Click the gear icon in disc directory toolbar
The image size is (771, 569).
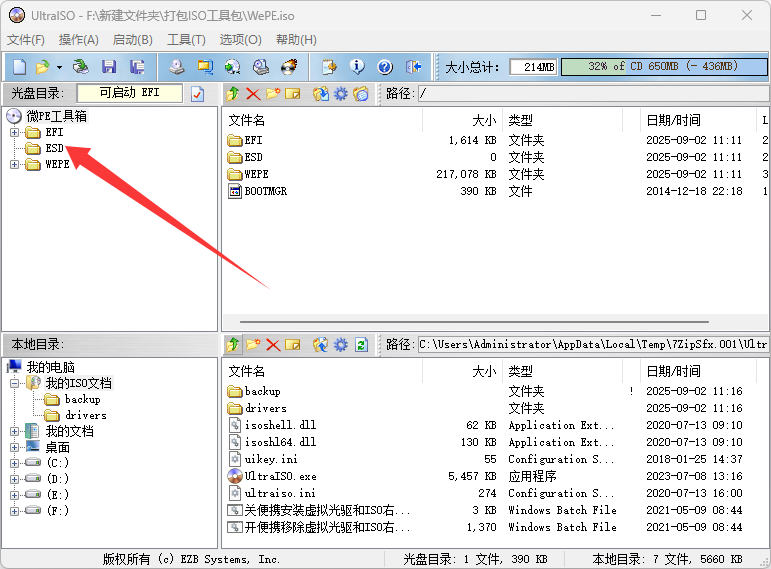(341, 94)
